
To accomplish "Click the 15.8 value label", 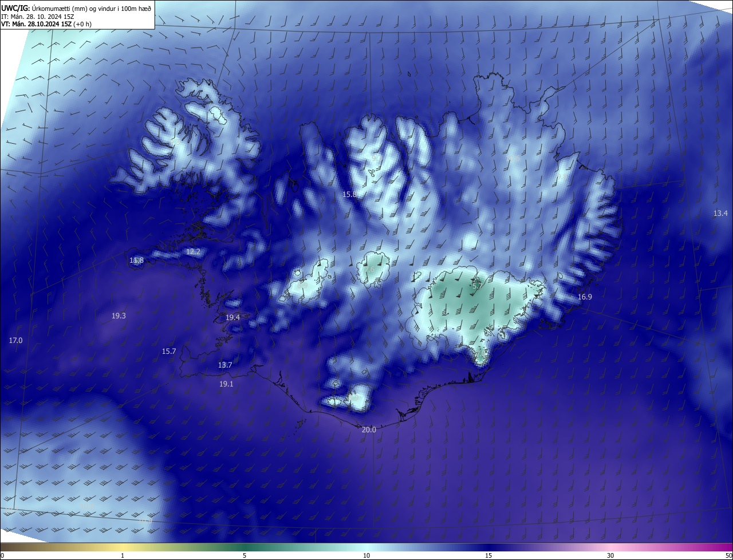I will click(349, 195).
